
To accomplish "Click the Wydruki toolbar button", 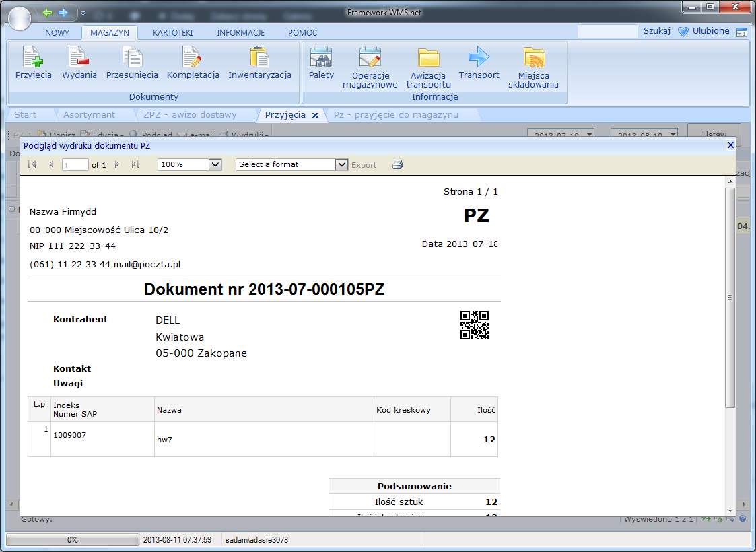I will pyautogui.click(x=244, y=135).
